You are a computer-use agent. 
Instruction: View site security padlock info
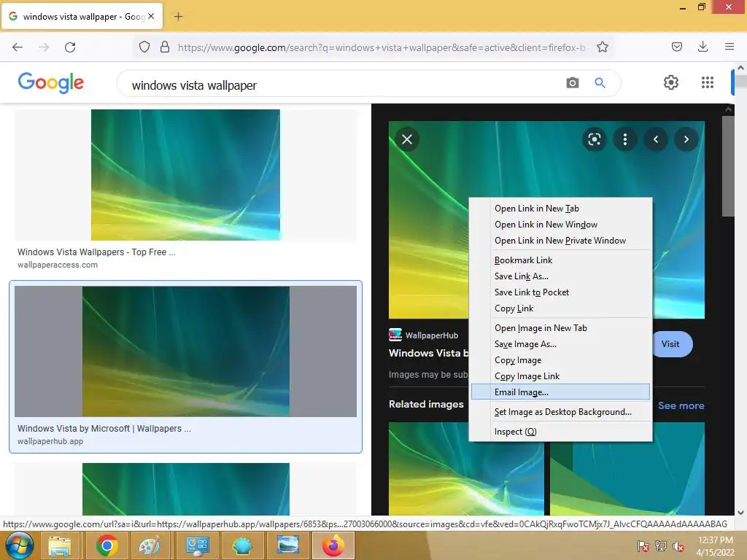tap(165, 47)
